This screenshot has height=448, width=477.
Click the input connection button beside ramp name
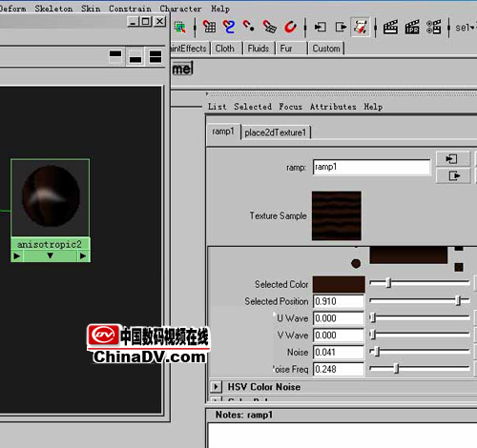[x=452, y=159]
